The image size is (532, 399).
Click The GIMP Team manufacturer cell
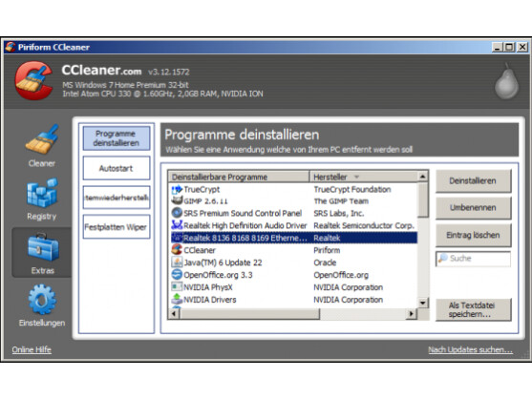pos(341,201)
